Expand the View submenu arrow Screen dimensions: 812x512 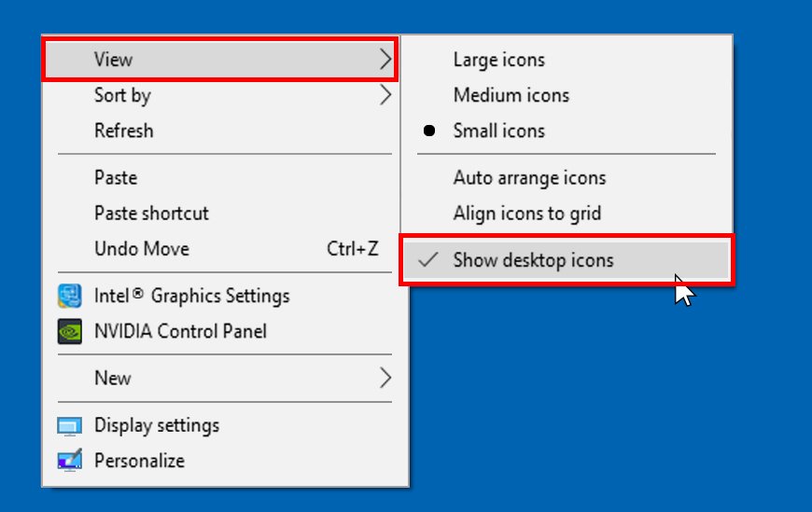click(x=385, y=60)
